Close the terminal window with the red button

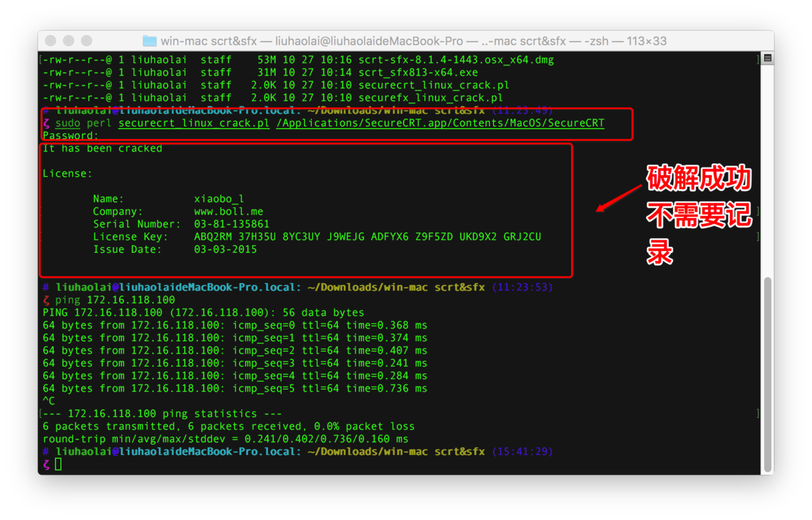pyautogui.click(x=51, y=41)
